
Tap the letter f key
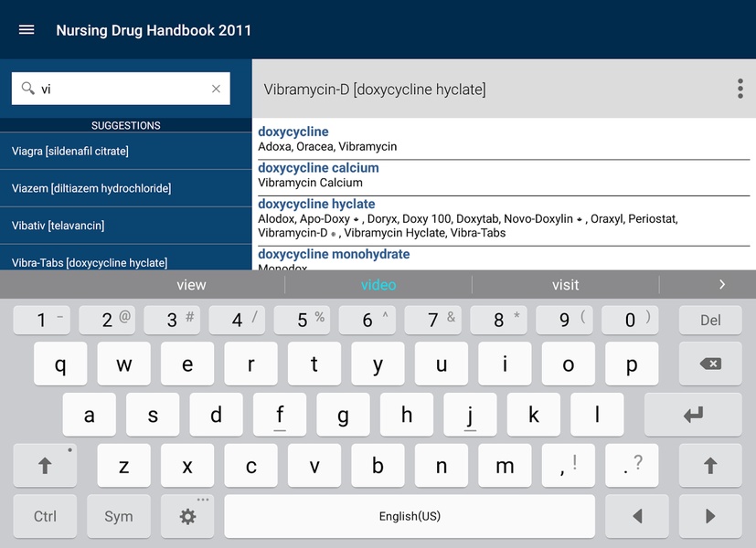point(280,415)
